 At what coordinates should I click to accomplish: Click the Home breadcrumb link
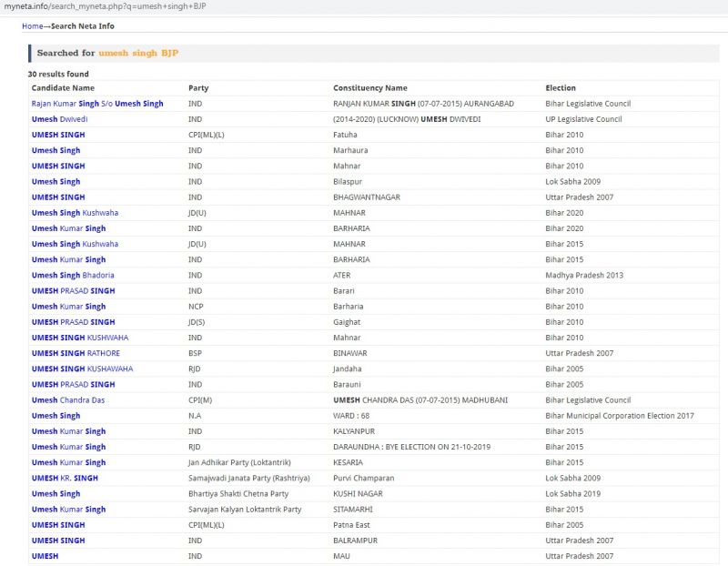click(x=32, y=26)
